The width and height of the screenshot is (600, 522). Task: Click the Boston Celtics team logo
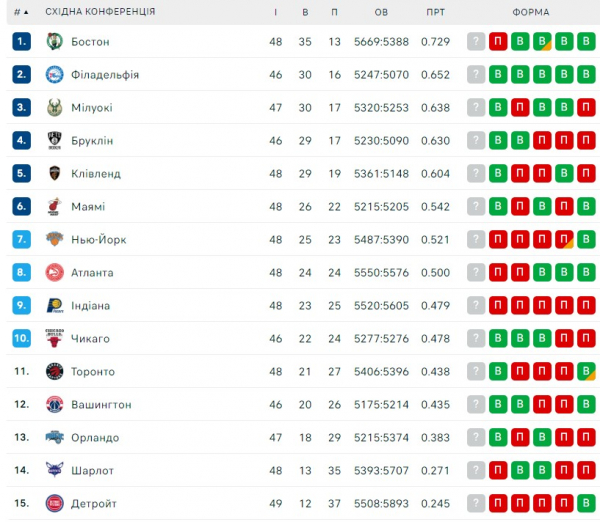(x=54, y=42)
